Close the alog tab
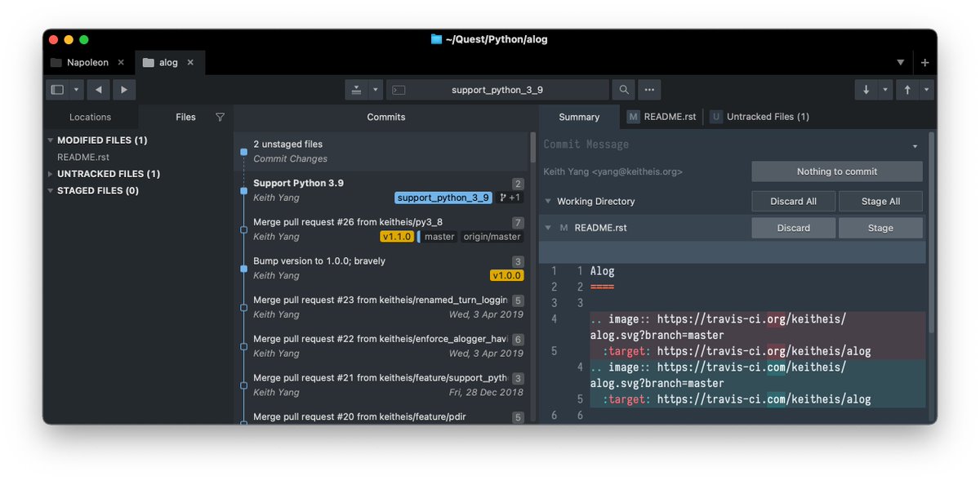Viewport: 980px width, 481px height. pos(191,62)
